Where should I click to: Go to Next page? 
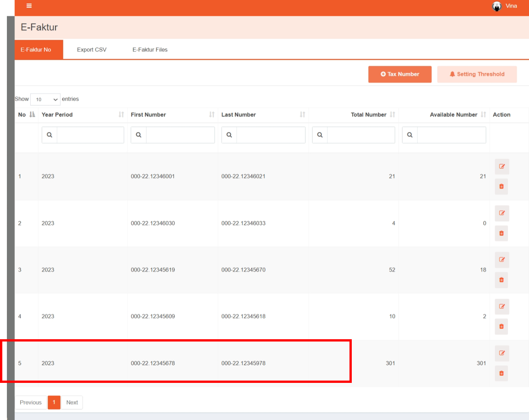pyautogui.click(x=72, y=402)
